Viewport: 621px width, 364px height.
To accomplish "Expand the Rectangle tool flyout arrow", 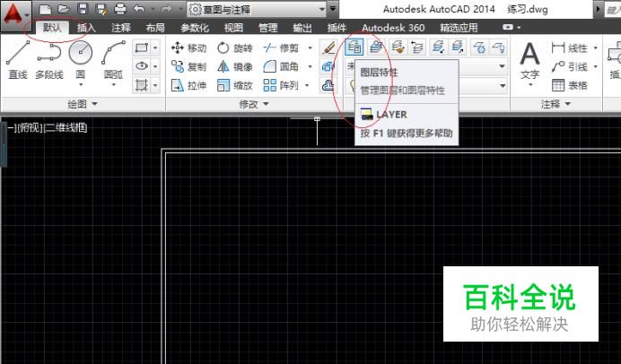I will [x=155, y=48].
